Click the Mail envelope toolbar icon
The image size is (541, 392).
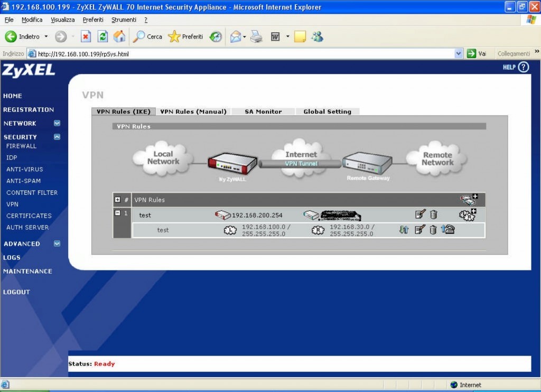click(236, 36)
